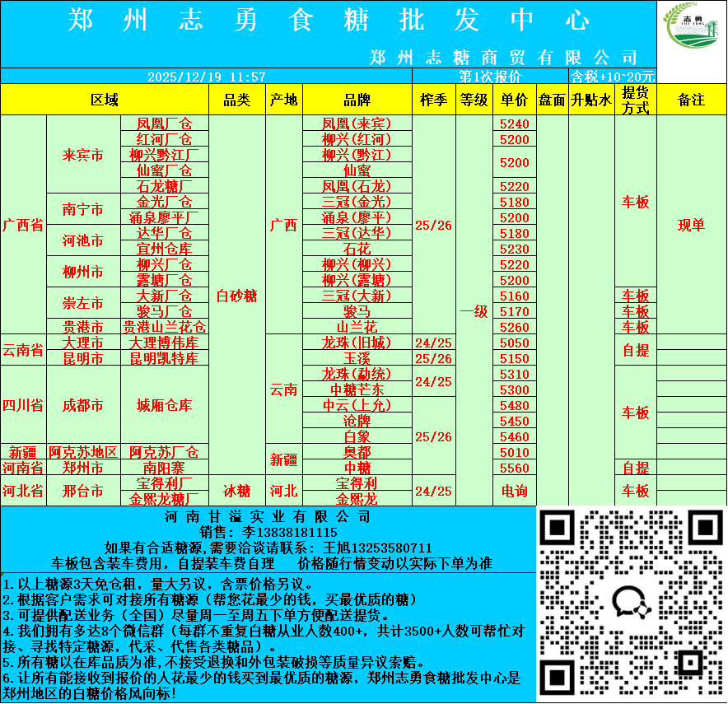Select the 电询 price cell

pos(514,491)
